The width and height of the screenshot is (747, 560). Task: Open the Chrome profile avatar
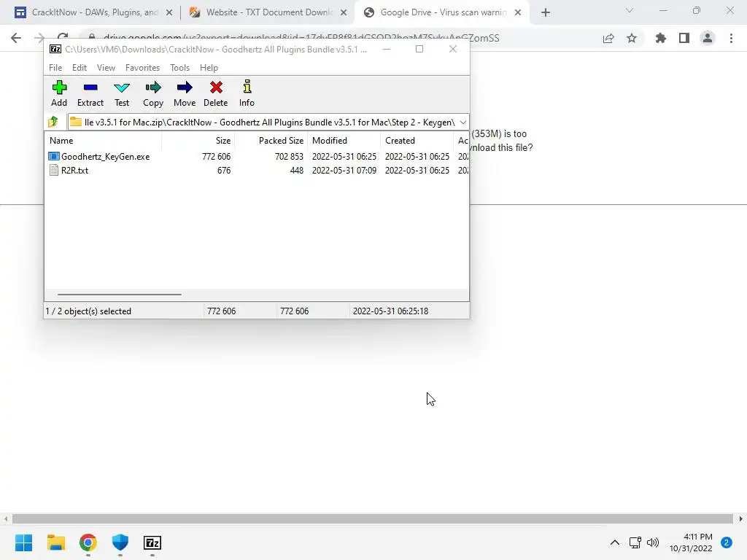(x=708, y=38)
